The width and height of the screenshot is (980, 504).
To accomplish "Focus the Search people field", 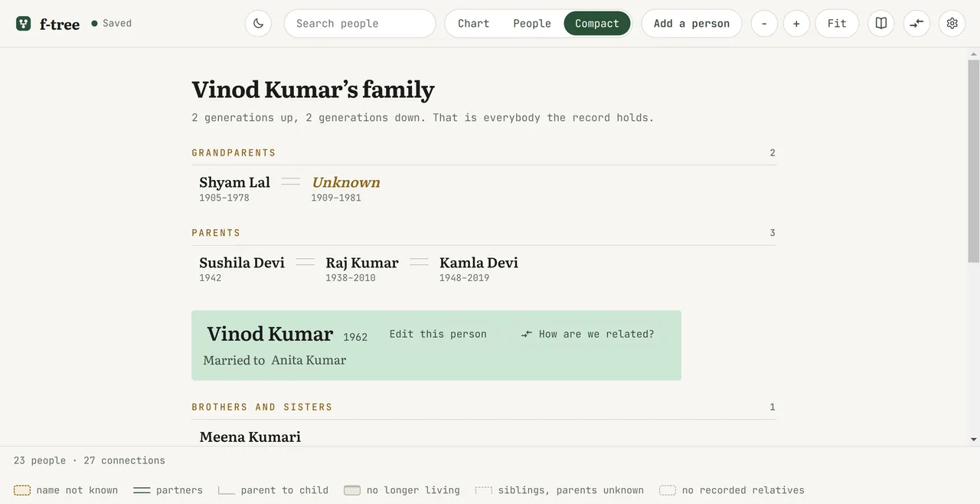I will click(360, 23).
